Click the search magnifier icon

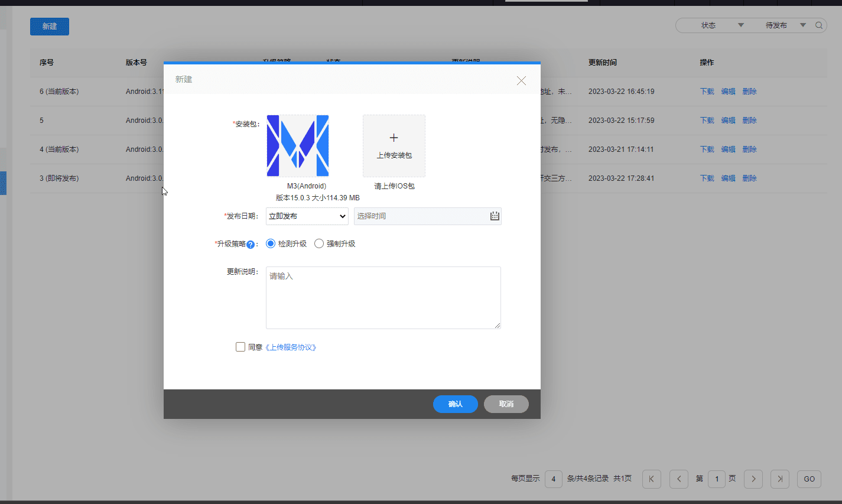(x=819, y=25)
